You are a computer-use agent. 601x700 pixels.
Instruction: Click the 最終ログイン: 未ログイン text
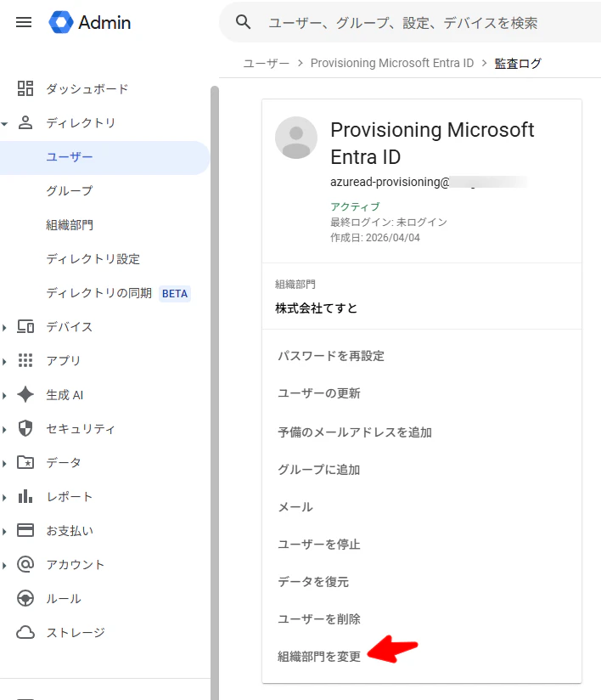click(x=389, y=222)
